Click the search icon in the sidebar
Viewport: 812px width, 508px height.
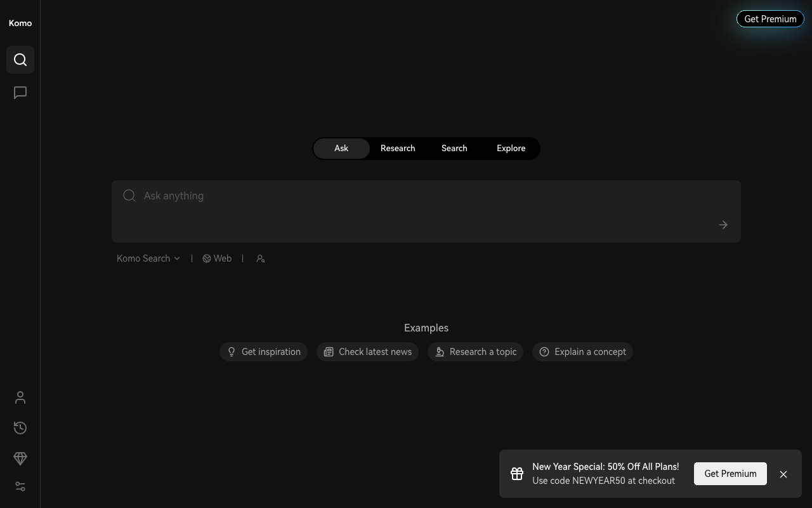coord(20,60)
